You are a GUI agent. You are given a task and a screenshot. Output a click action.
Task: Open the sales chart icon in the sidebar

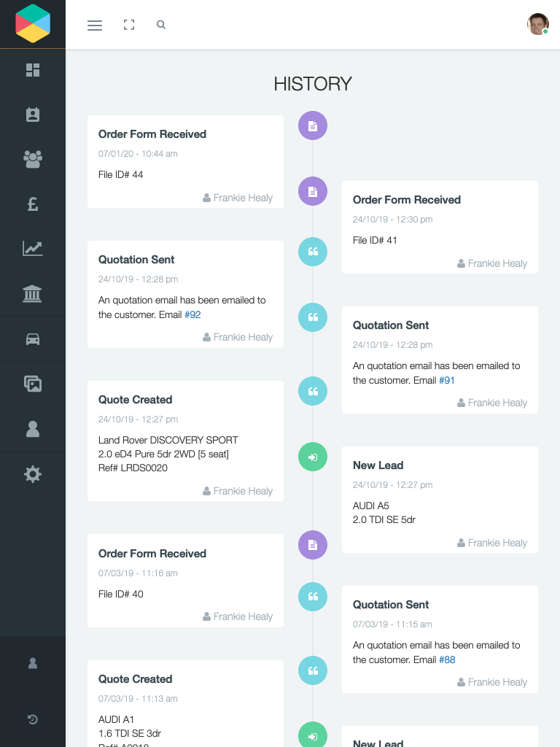[x=32, y=249]
